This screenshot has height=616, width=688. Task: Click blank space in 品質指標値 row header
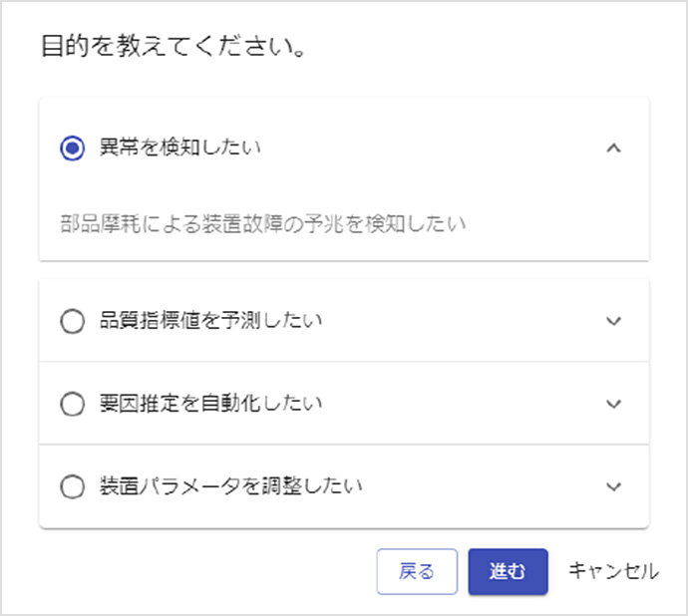459,321
